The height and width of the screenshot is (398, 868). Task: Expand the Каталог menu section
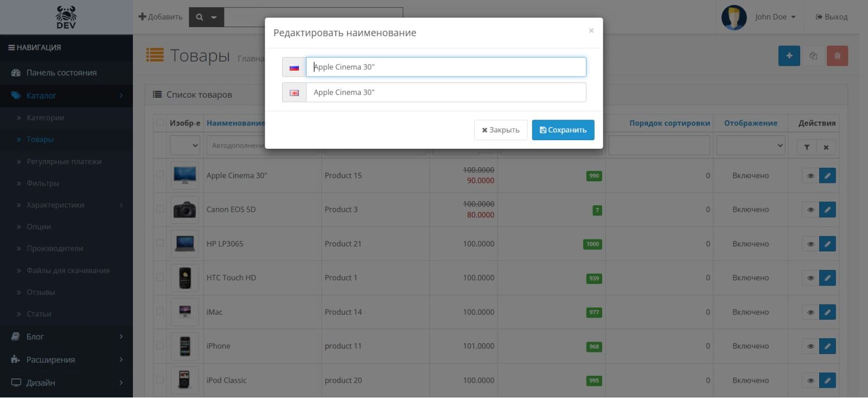66,96
